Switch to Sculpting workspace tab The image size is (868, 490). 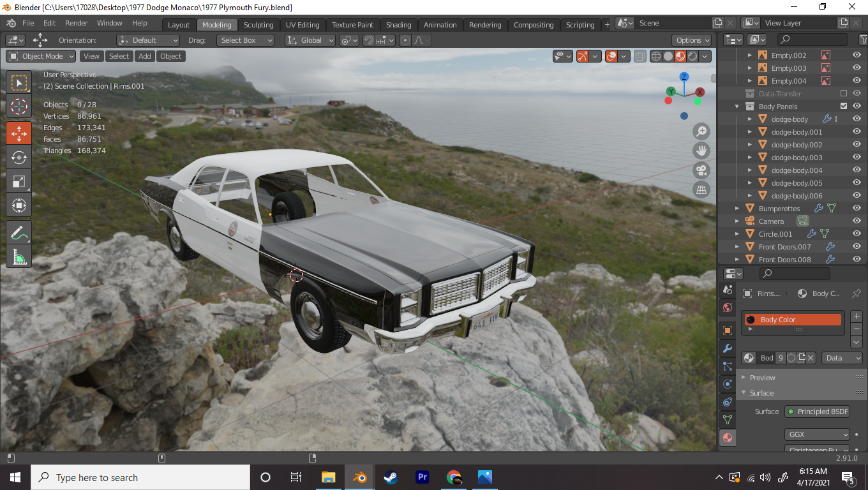pos(258,25)
